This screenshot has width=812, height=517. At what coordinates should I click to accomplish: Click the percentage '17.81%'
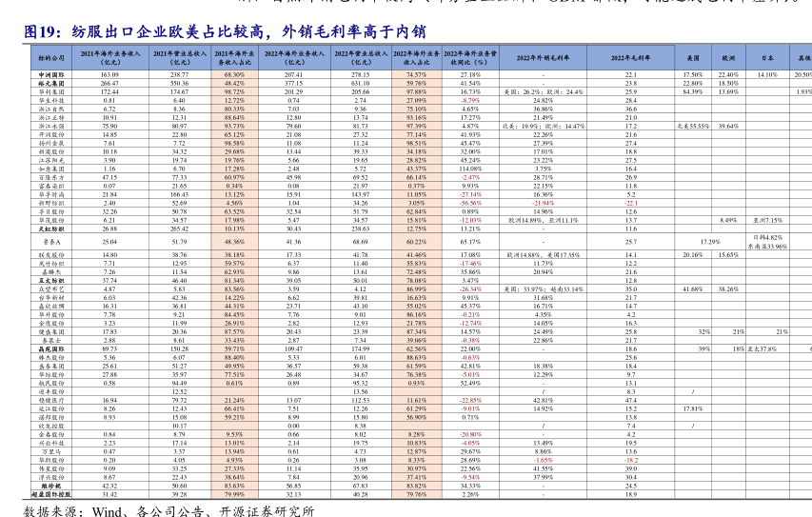693,408
